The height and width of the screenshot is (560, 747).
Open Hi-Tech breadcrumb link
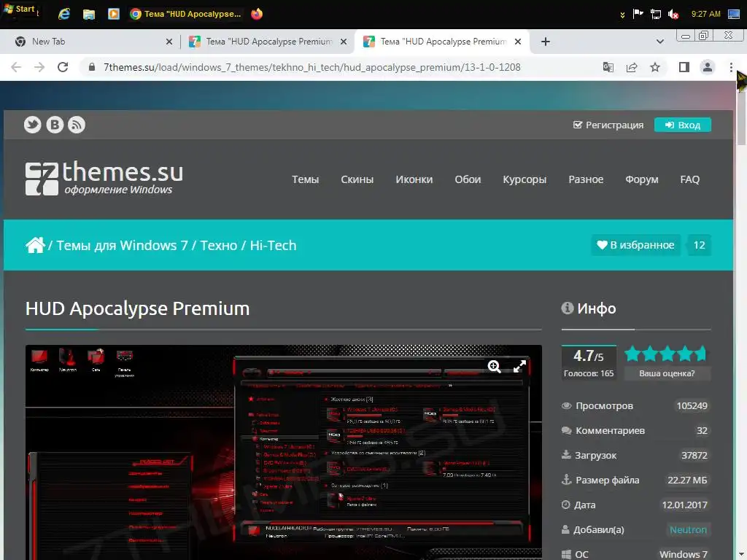[273, 245]
